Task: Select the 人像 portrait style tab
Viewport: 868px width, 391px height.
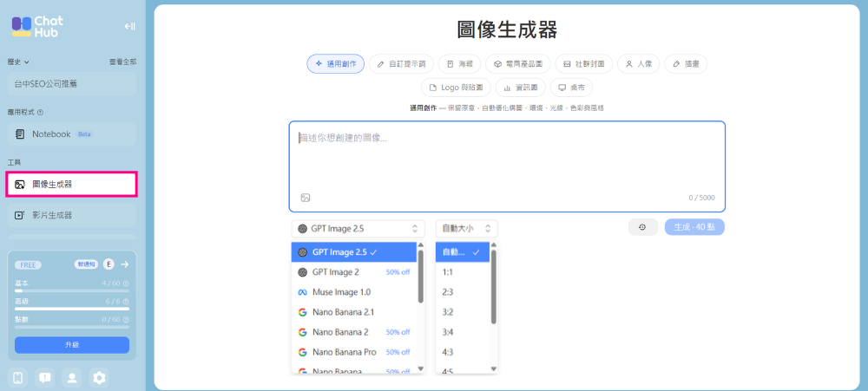Action: (x=638, y=63)
